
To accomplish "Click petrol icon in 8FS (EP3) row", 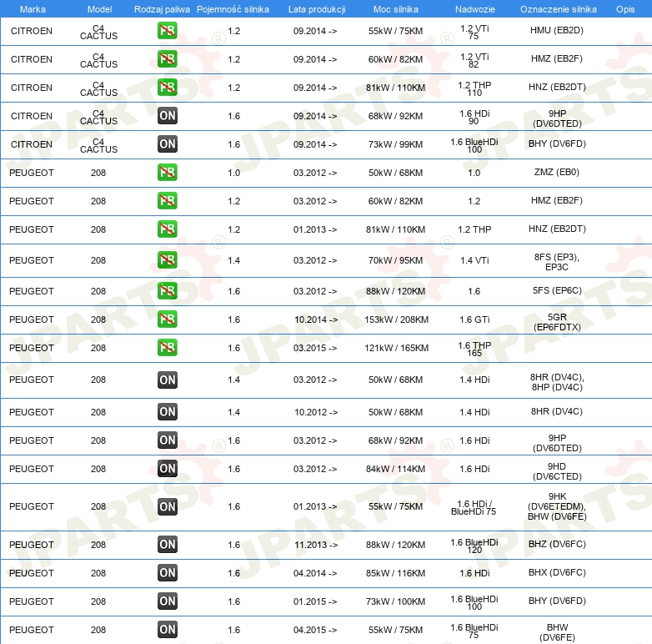I will point(167,260).
